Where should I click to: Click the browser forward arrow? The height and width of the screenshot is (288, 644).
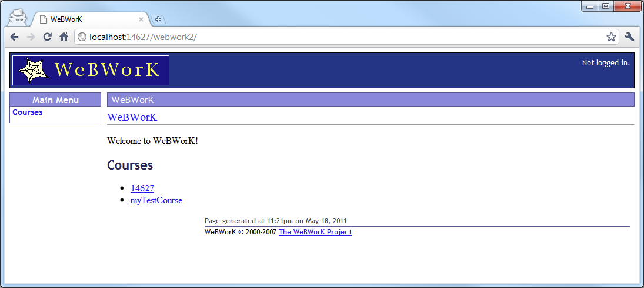coord(31,37)
